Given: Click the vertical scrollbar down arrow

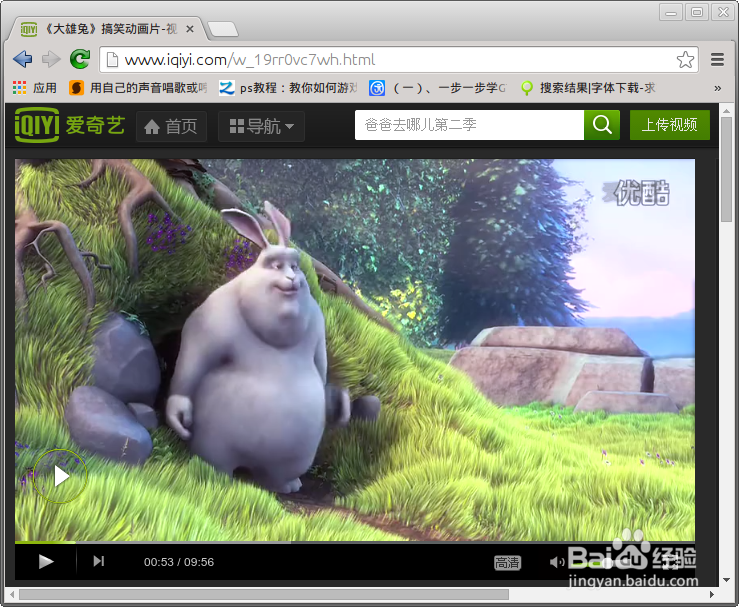Looking at the screenshot, I should 726,580.
